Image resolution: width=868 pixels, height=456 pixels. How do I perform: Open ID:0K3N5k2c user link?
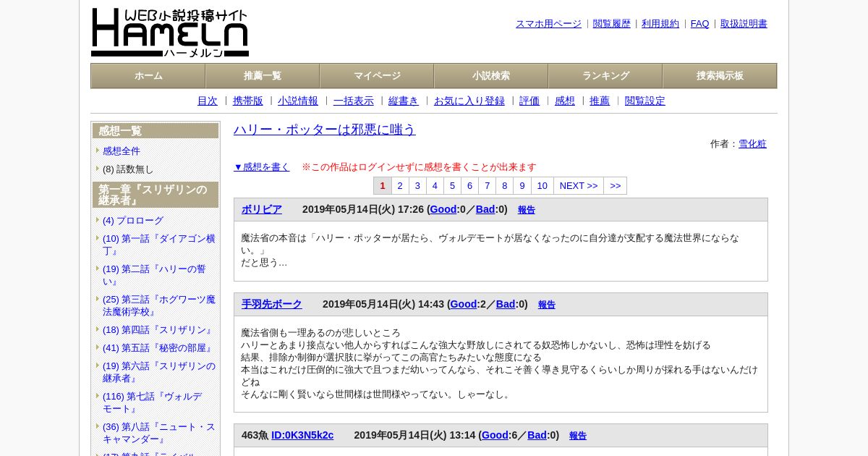pyautogui.click(x=302, y=436)
